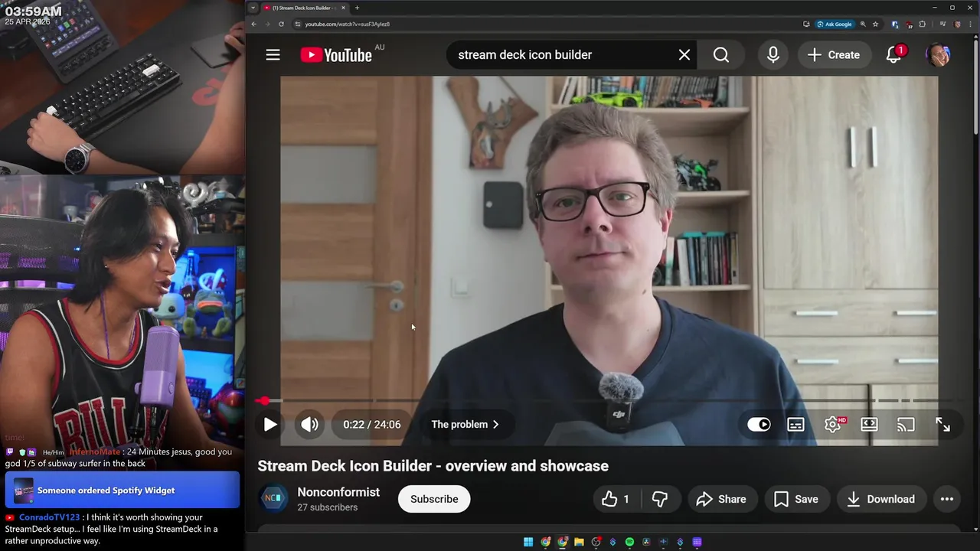Toggle the autoplay switch

[x=759, y=424]
